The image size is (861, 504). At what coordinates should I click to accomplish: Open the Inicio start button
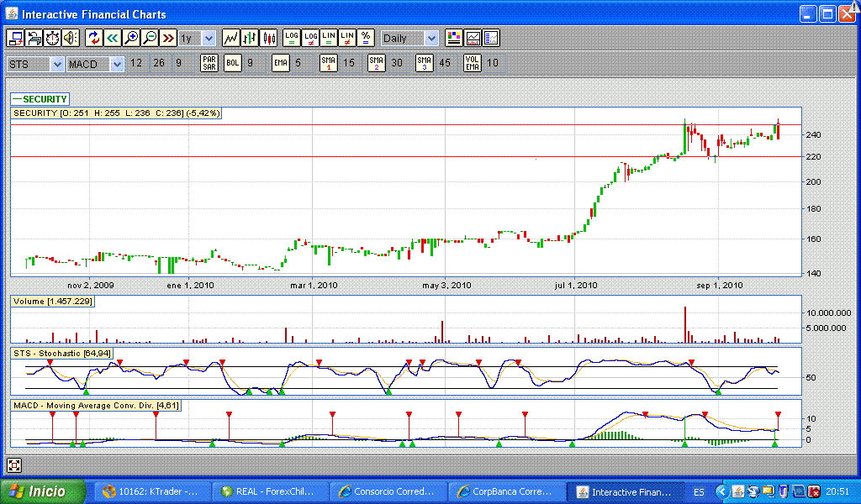[x=43, y=491]
